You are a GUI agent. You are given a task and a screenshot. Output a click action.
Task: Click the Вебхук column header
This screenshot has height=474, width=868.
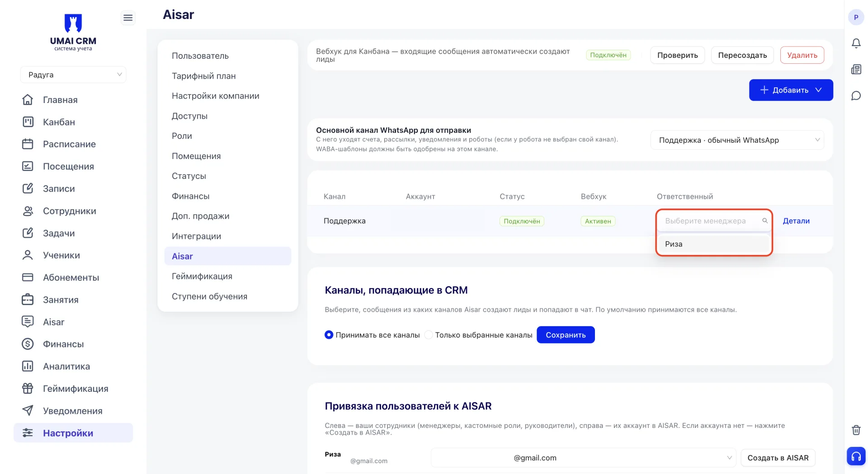(593, 197)
